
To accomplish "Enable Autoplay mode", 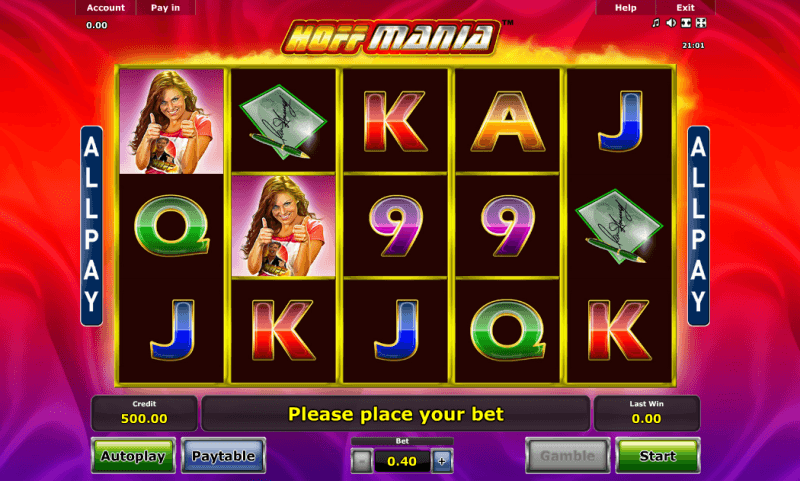I will (x=133, y=455).
